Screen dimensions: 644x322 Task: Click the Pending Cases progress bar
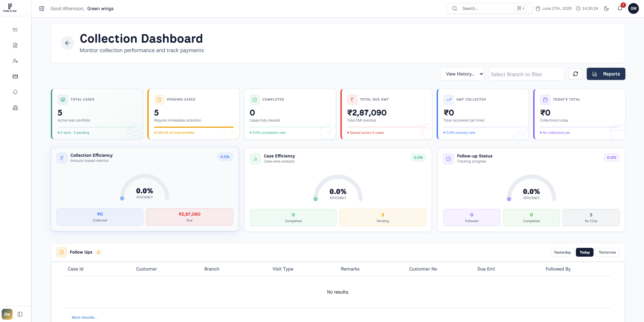[x=194, y=127]
